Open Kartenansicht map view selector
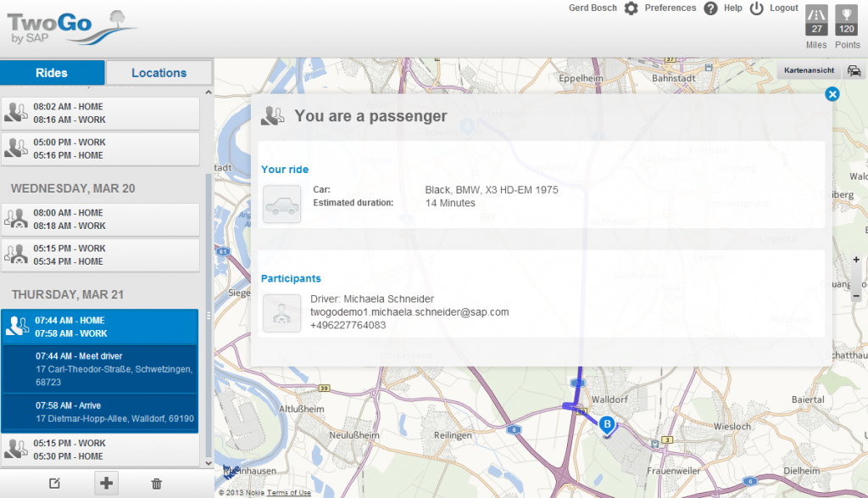This screenshot has width=868, height=498. tap(809, 70)
